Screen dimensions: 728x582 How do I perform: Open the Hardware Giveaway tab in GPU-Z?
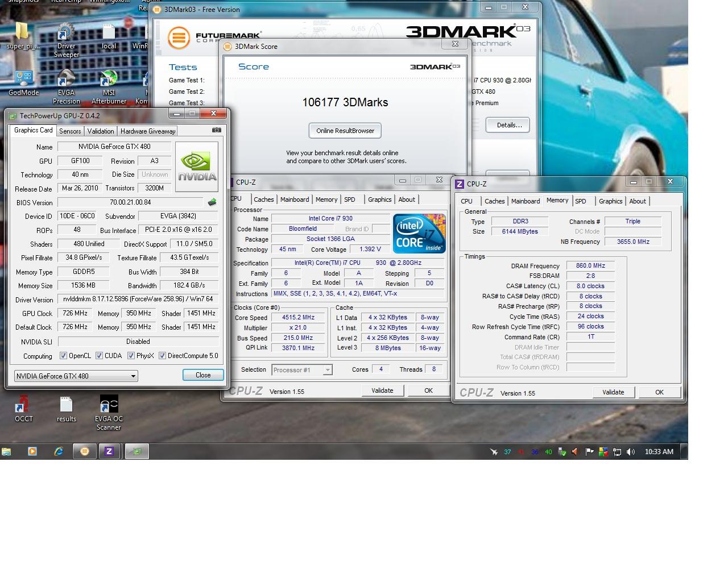coord(148,131)
